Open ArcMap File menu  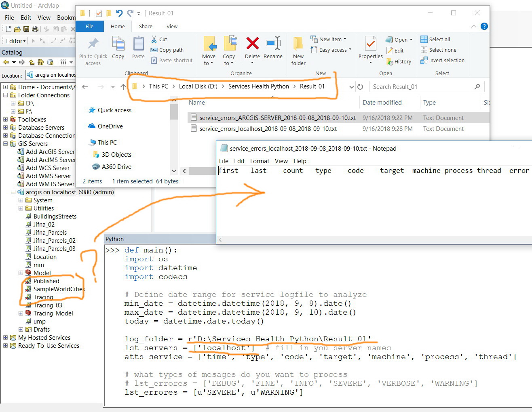click(x=9, y=17)
